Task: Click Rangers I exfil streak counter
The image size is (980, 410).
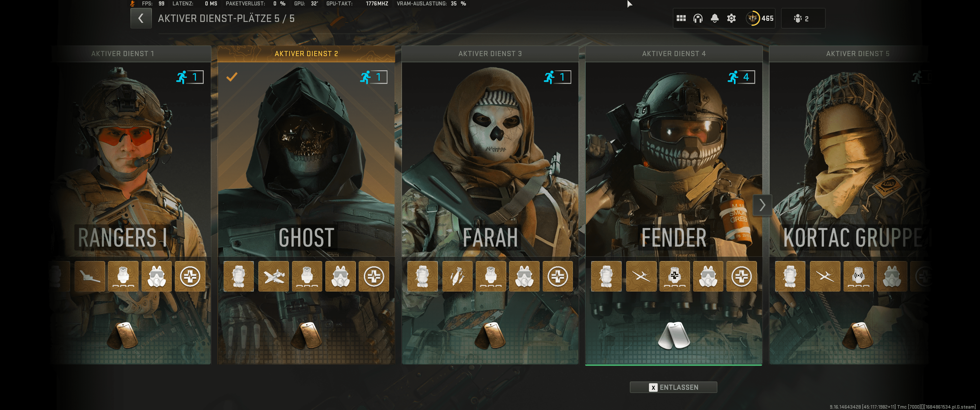Action: tap(190, 77)
